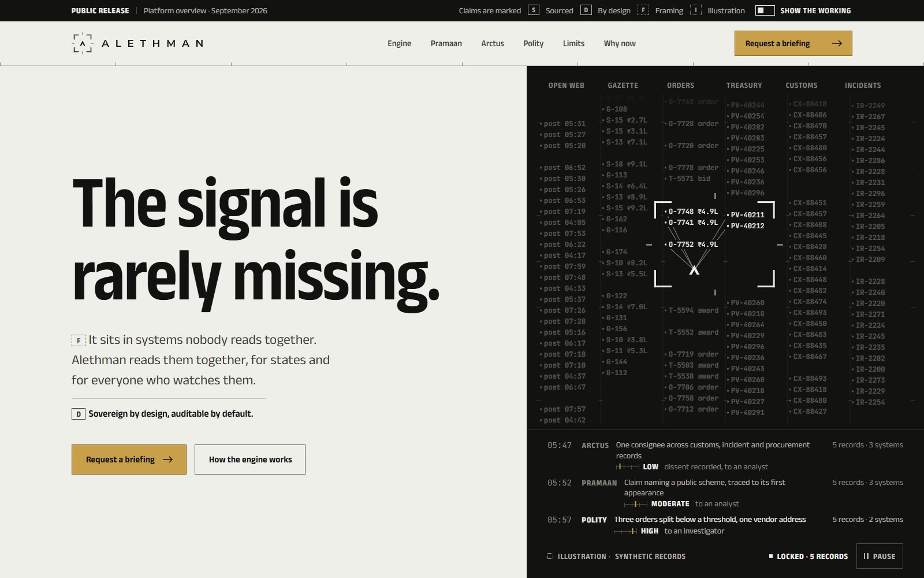Click record O-7741 ₹4.9L
The width and height of the screenshot is (924, 578).
pyautogui.click(x=692, y=223)
